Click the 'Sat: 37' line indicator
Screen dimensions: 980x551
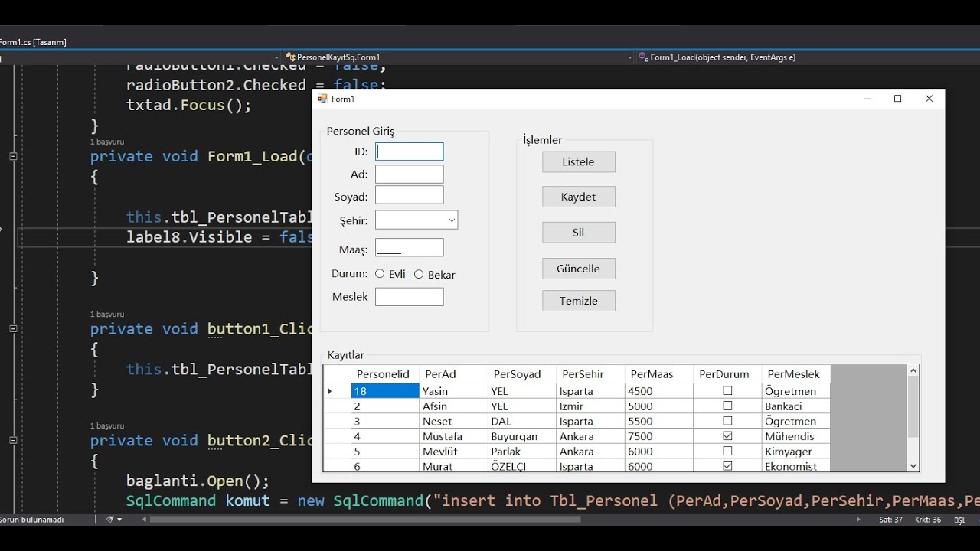pos(890,520)
